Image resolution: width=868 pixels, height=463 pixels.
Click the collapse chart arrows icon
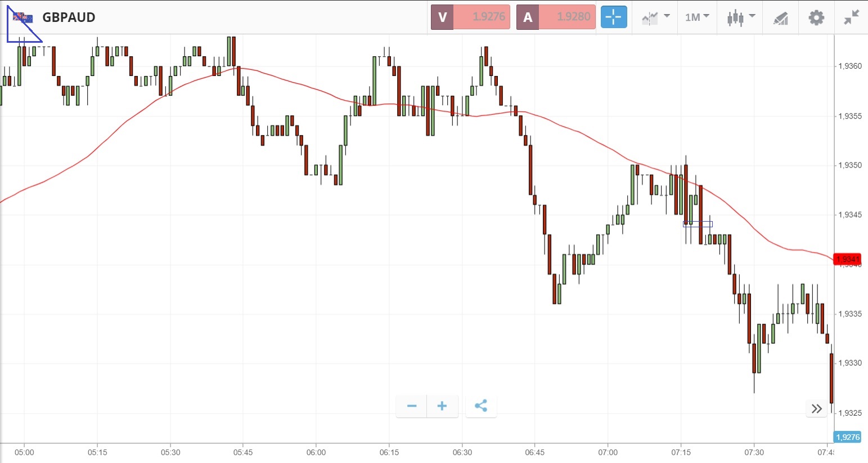point(852,17)
